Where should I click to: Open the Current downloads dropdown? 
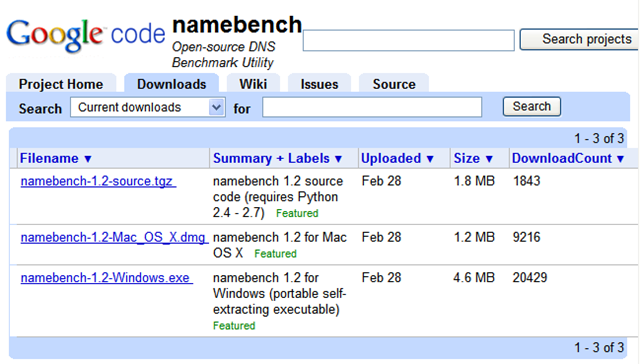(148, 107)
